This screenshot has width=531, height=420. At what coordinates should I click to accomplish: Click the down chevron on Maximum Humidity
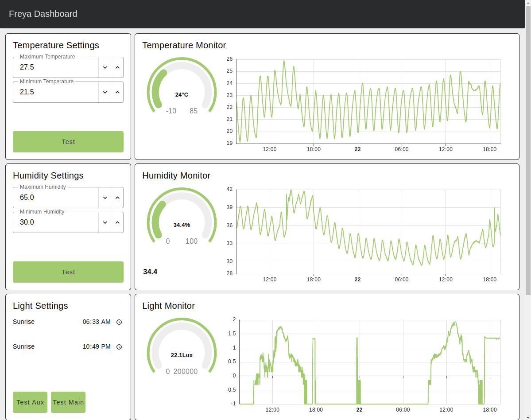pos(105,197)
